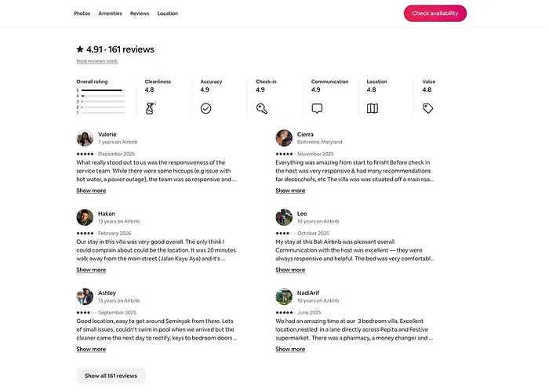This screenshot has height=392, width=549.
Task: Click the Check-in key icon
Action: coord(261,108)
